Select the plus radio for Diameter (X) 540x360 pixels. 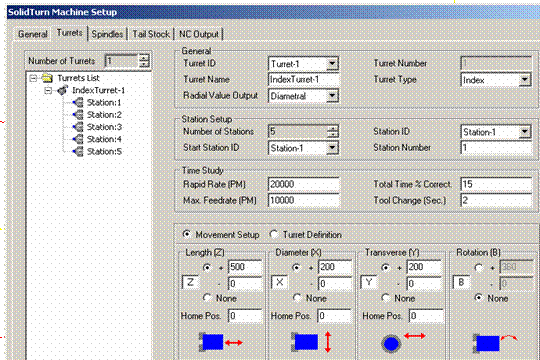click(296, 267)
